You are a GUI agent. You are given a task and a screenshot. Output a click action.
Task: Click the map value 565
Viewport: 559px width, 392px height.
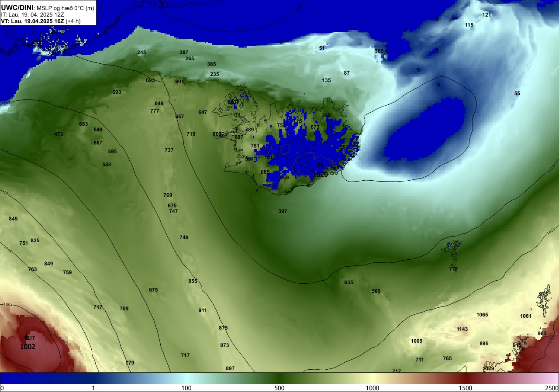coord(376,291)
